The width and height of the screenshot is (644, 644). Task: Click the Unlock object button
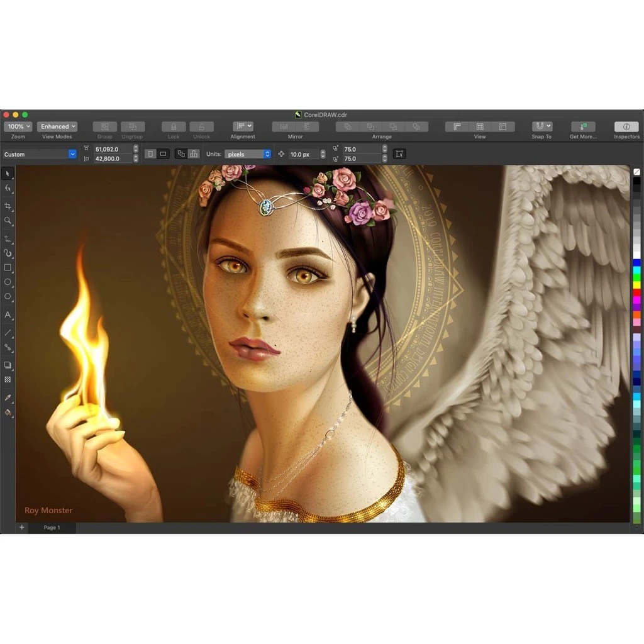[202, 126]
